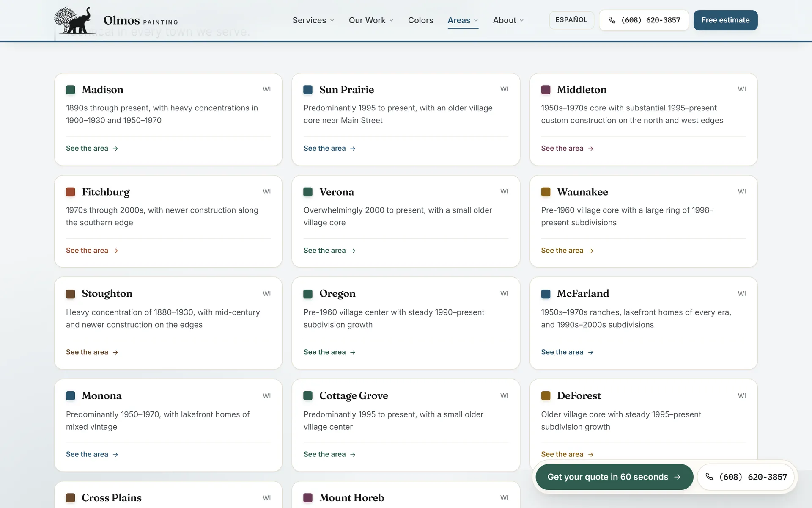Expand the Our Work dropdown chevron
Screen dimensions: 812x508
pyautogui.click(x=391, y=20)
